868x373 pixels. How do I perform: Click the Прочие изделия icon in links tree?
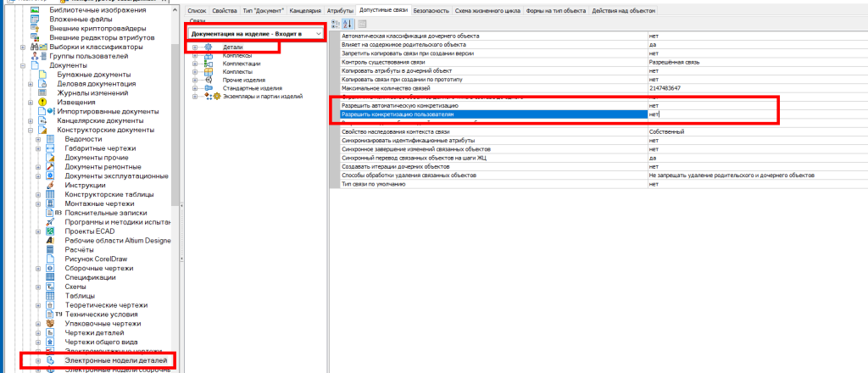[x=209, y=80]
